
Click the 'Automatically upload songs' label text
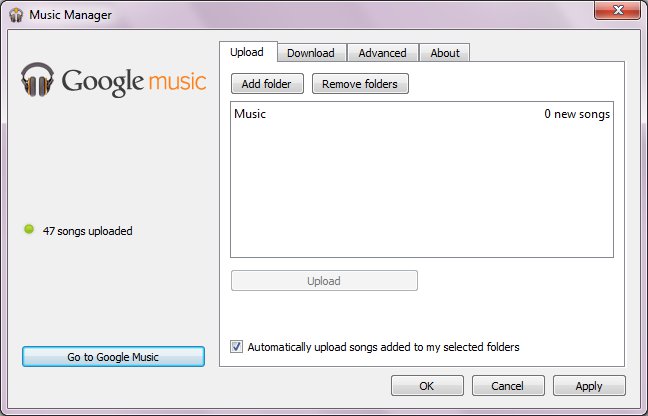[383, 347]
